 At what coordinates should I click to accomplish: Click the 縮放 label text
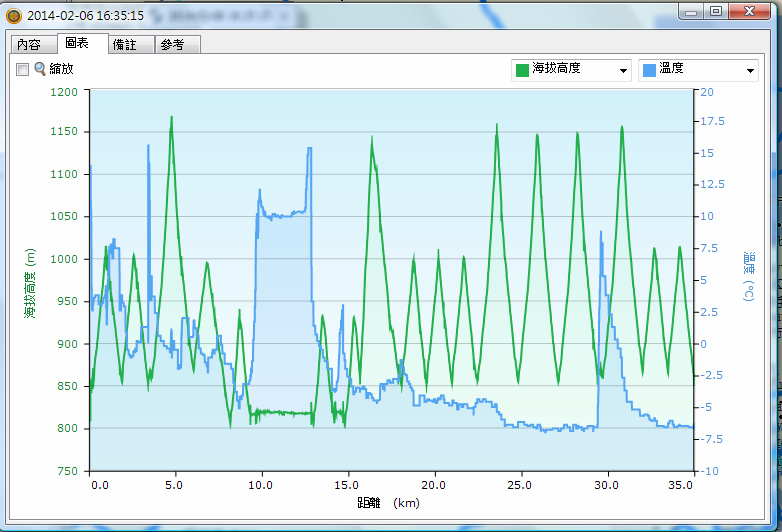pos(62,69)
